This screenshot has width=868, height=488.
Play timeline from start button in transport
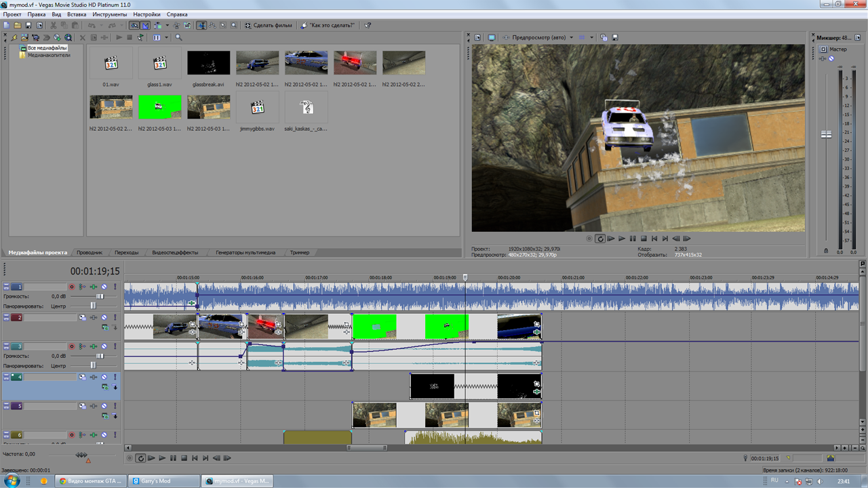[x=151, y=458]
